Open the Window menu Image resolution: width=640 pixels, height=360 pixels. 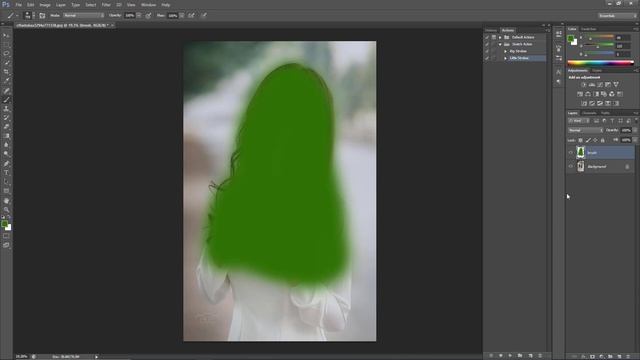pyautogui.click(x=148, y=5)
